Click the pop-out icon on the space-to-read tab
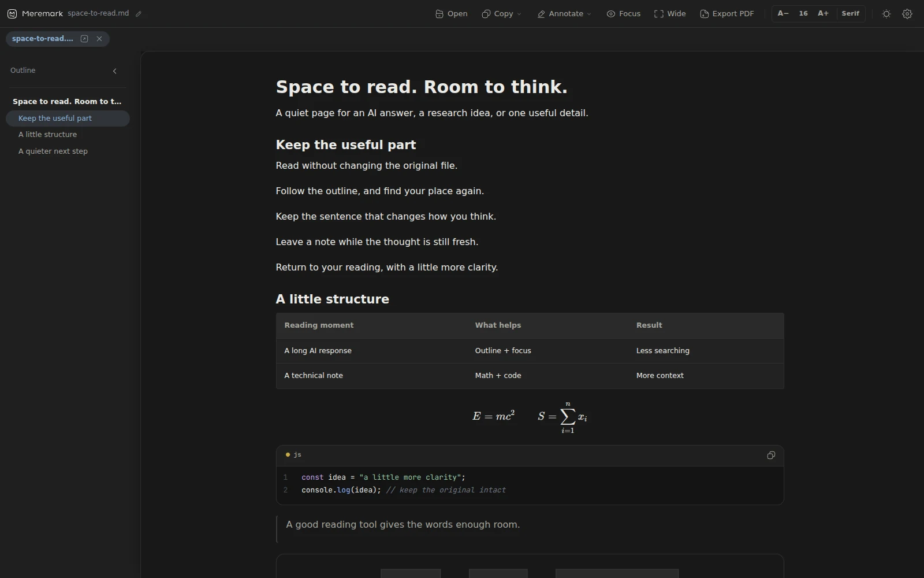Screen dimensions: 924x578 coord(84,39)
